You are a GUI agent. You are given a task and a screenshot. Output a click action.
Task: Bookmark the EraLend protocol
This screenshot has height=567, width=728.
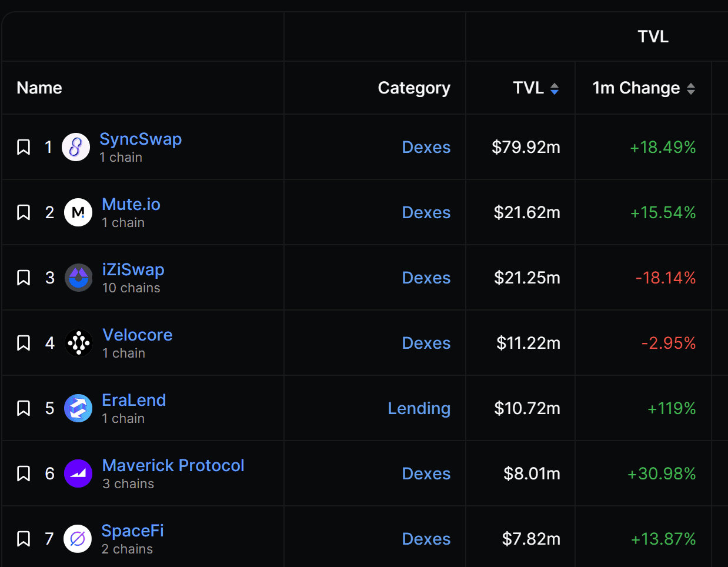point(24,408)
